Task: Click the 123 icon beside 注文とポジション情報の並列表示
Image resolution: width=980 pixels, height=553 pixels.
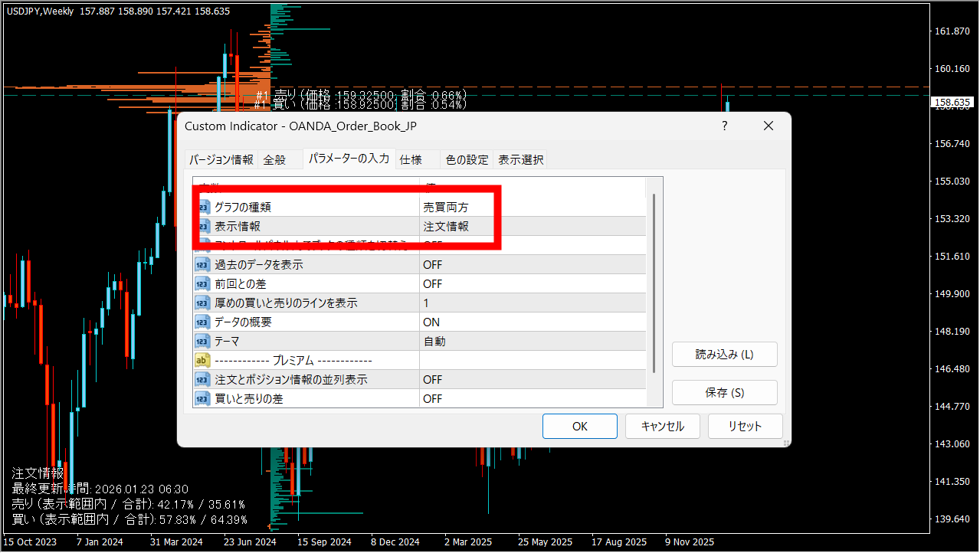Action: (202, 379)
